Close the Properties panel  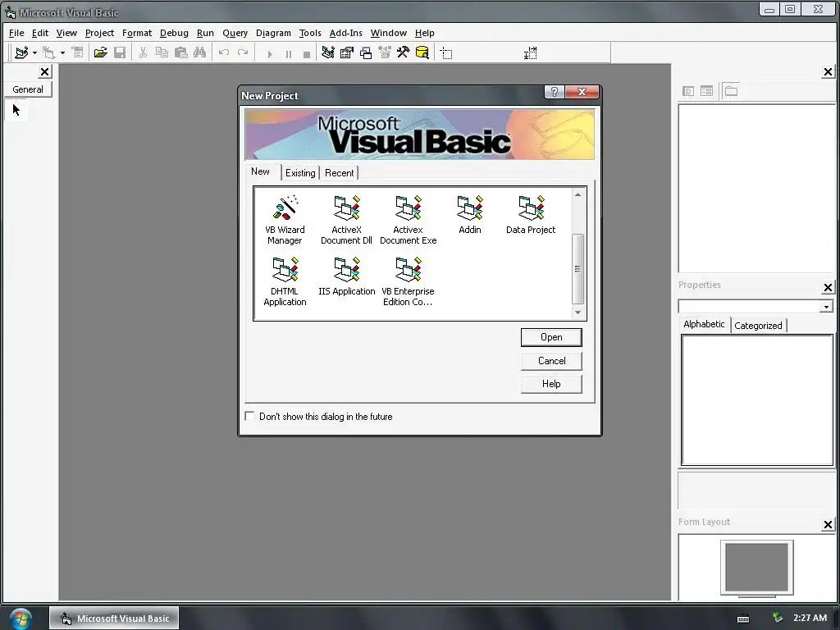pos(828,288)
